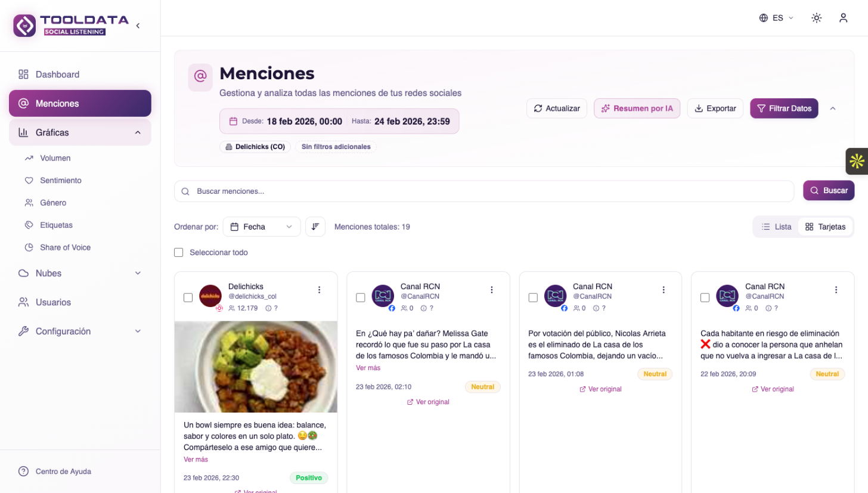Click the at-sign icon beside Menciones heading
This screenshot has width=868, height=493.
[x=200, y=77]
